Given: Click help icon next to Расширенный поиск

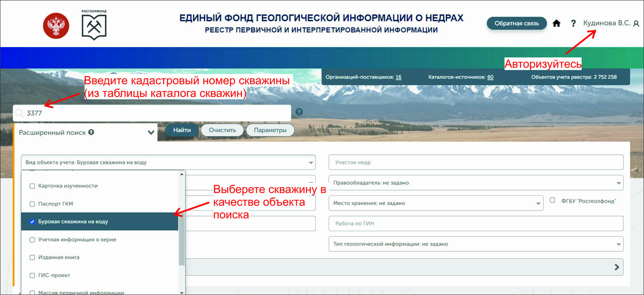Looking at the screenshot, I should click(x=91, y=132).
